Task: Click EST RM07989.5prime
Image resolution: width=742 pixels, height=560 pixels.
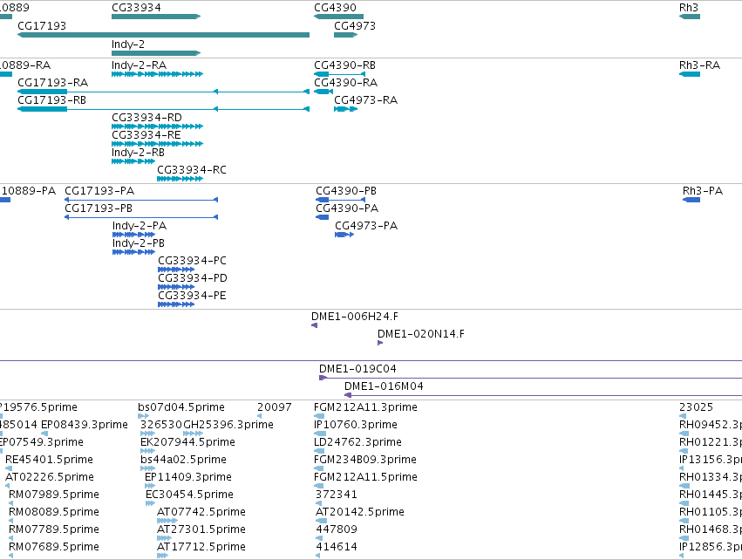Action: coord(10,503)
